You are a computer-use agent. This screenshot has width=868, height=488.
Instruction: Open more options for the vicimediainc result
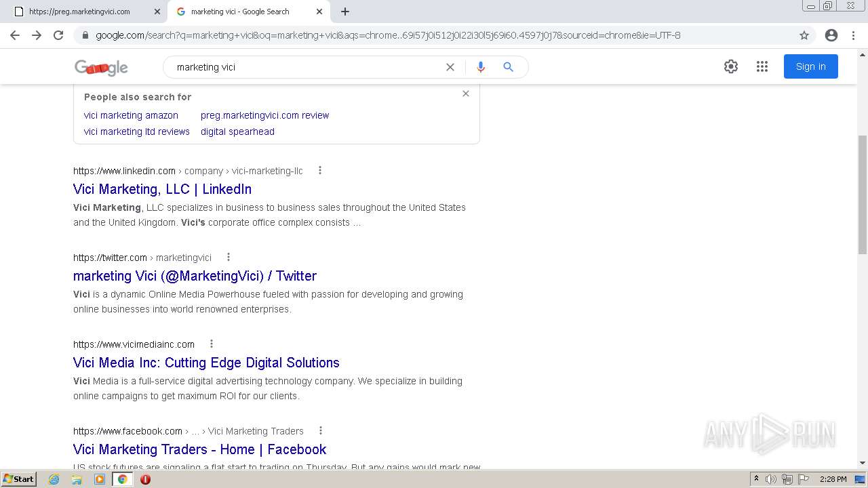click(212, 344)
